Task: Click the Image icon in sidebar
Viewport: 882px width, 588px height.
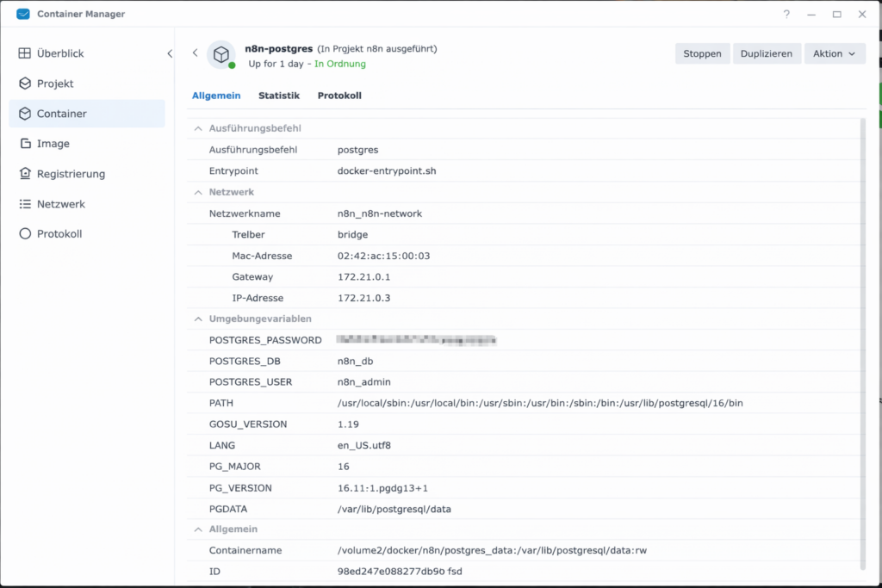Action: (25, 144)
